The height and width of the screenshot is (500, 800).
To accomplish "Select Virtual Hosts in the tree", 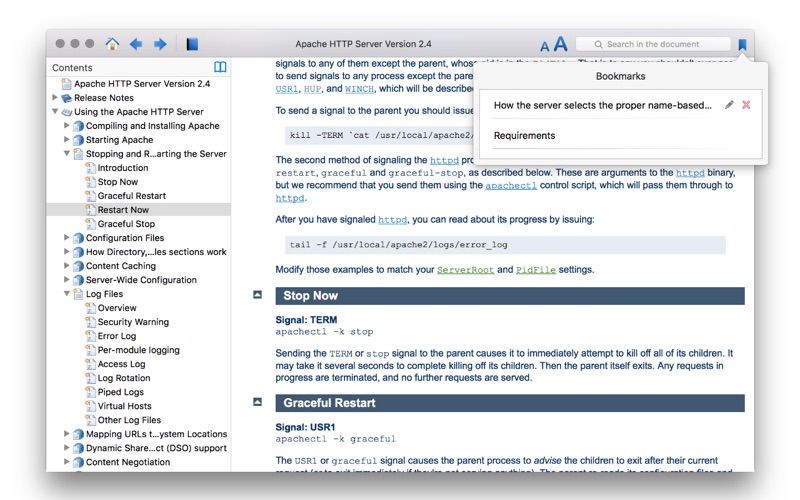I will 124,406.
